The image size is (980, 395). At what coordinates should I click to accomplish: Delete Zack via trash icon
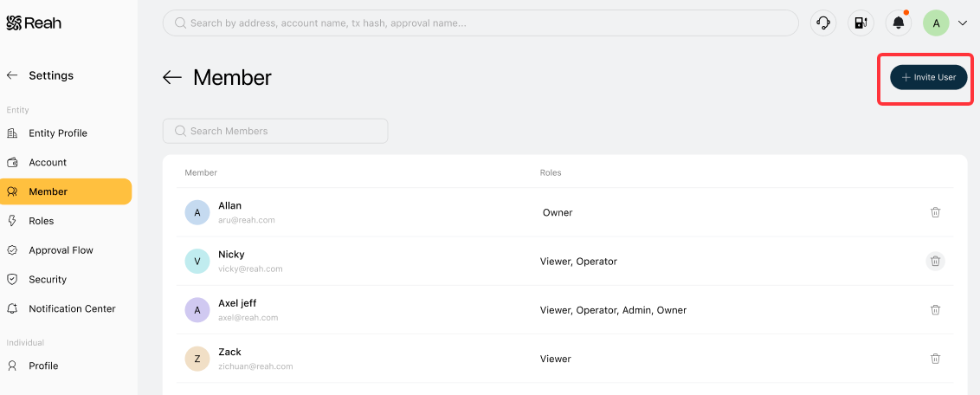pyautogui.click(x=935, y=359)
